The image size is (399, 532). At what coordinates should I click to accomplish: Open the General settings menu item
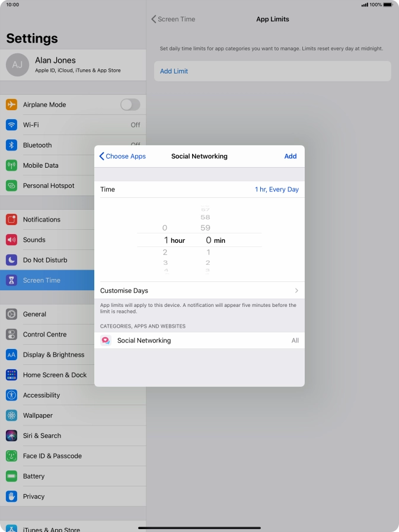pos(47,315)
